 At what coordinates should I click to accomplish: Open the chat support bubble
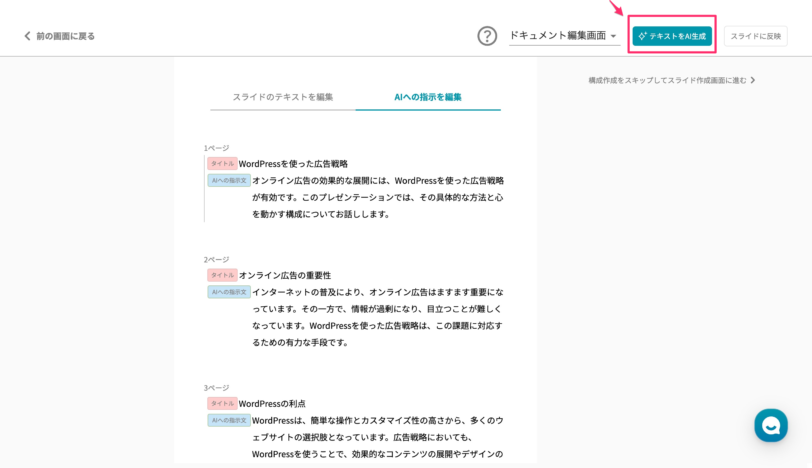tap(771, 426)
